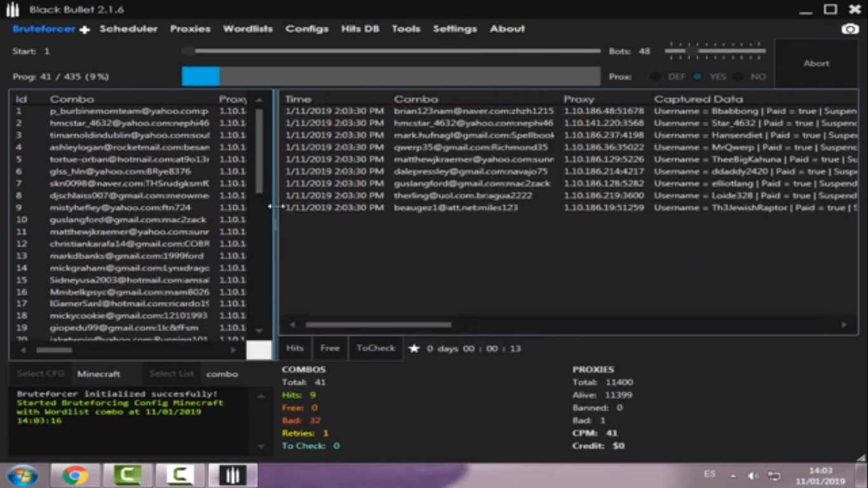Click the volume speaker tray icon
The width and height of the screenshot is (868, 488).
tap(754, 475)
